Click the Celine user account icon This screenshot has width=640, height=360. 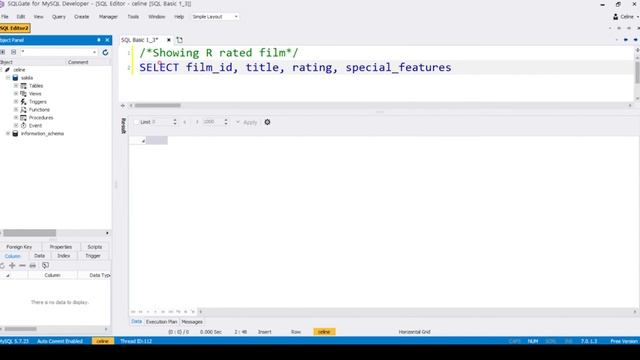pyautogui.click(x=616, y=17)
